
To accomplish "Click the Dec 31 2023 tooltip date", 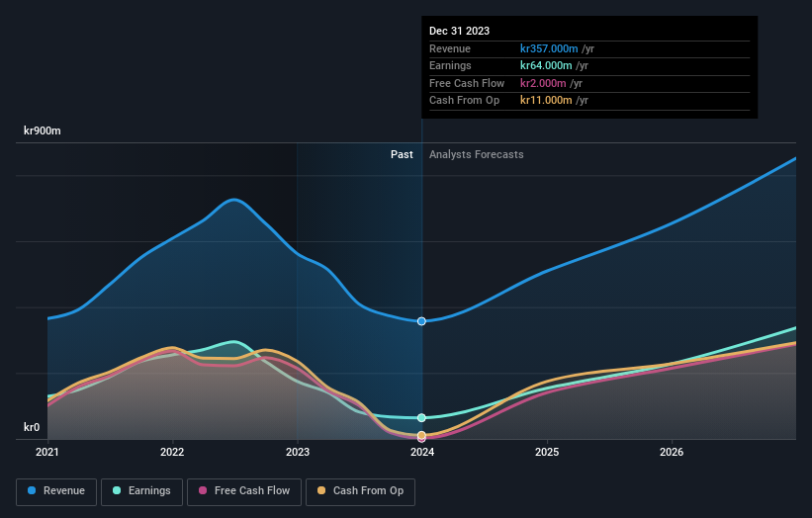I will point(459,31).
